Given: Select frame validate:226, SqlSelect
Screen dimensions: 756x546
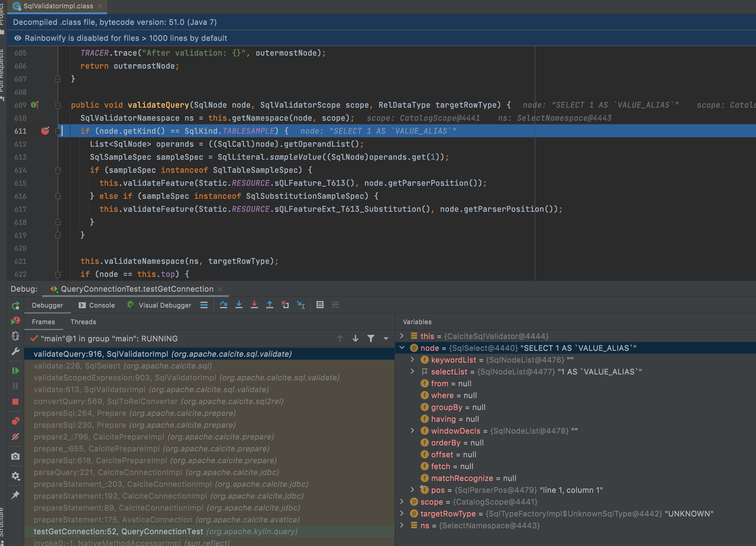Looking at the screenshot, I should 209,366.
